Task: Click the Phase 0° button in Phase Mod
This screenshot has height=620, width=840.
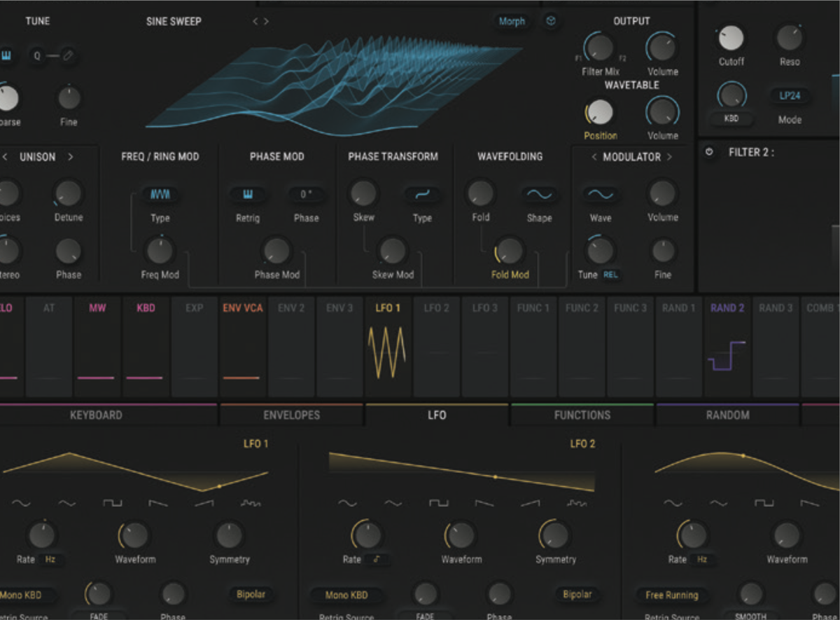Action: click(x=306, y=195)
